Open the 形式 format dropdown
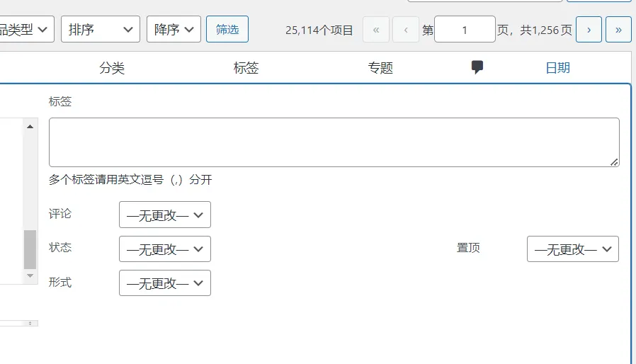 [165, 283]
